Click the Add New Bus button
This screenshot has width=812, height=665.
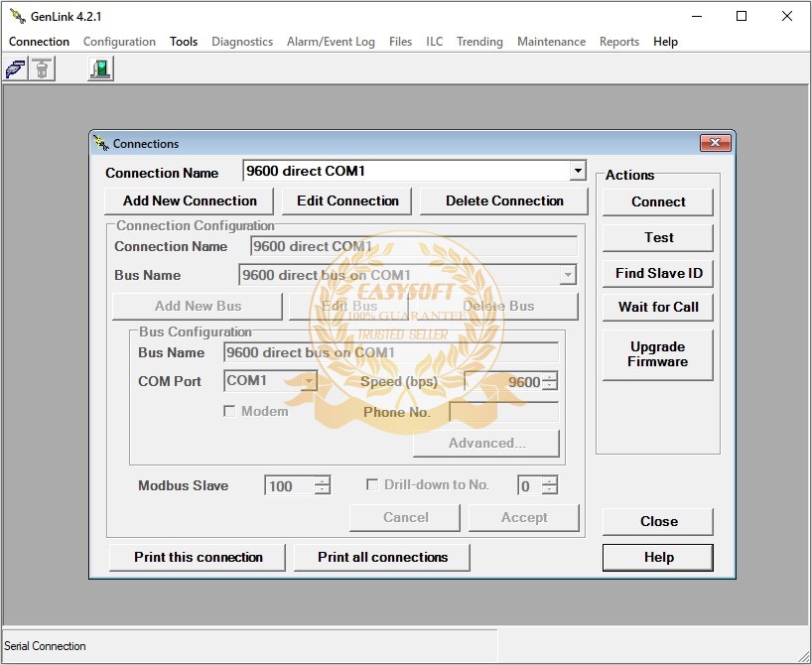198,306
